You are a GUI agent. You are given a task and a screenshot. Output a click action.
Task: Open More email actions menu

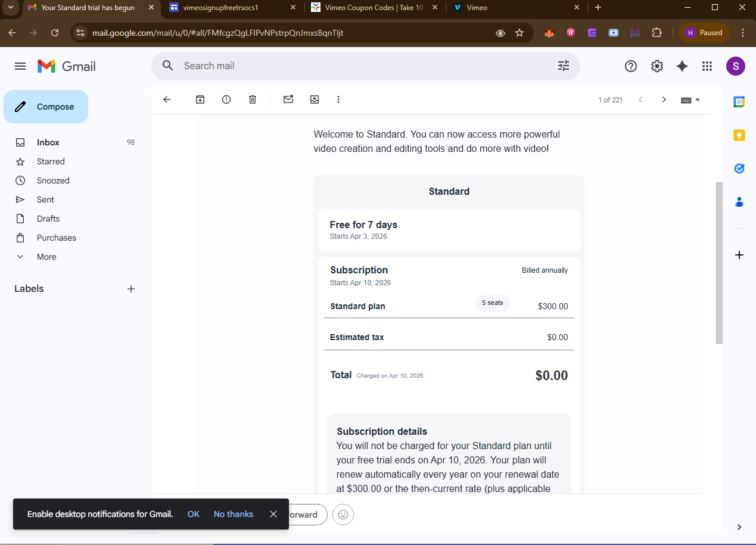pos(338,99)
